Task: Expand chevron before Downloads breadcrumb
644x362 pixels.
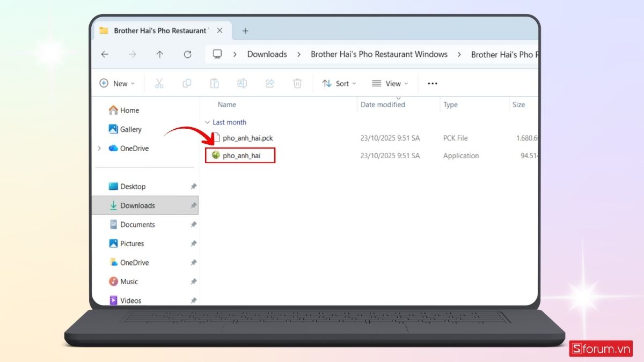Action: pyautogui.click(x=235, y=54)
